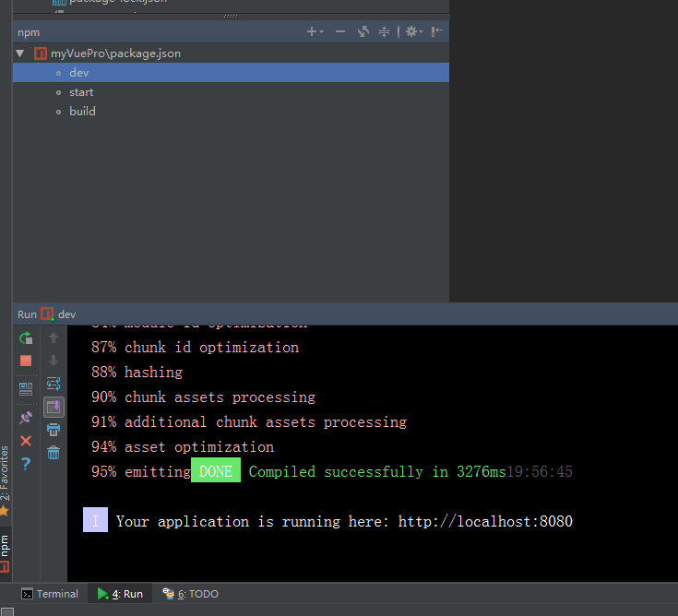
Task: Close the Run tab with red X
Action: [x=26, y=441]
